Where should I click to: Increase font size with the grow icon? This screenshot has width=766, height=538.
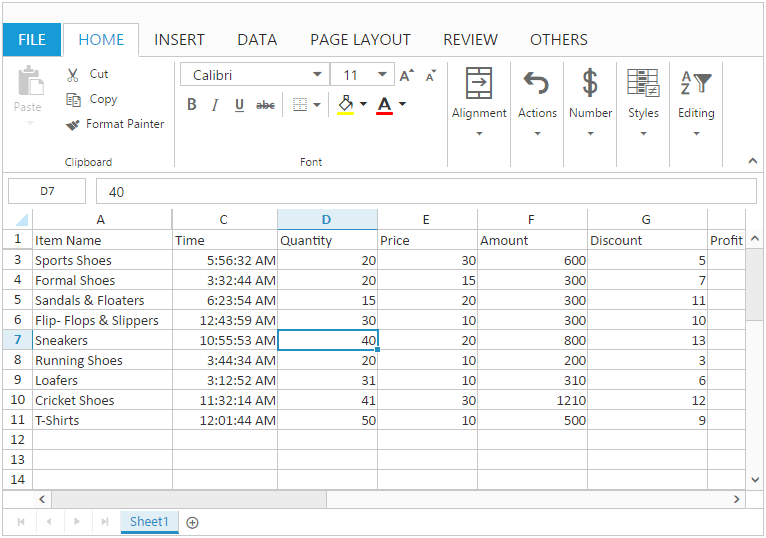pos(406,75)
